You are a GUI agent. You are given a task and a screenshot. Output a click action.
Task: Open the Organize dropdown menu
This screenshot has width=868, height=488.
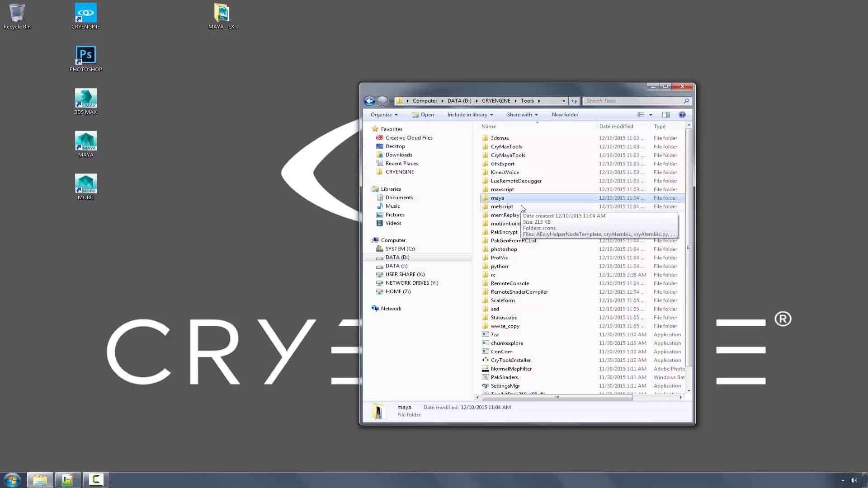[x=383, y=114]
